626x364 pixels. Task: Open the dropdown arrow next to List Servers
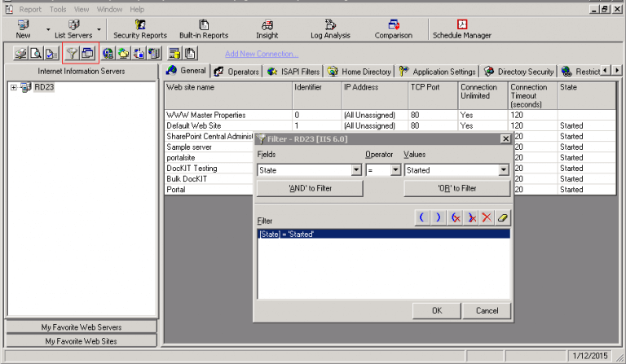tap(99, 29)
